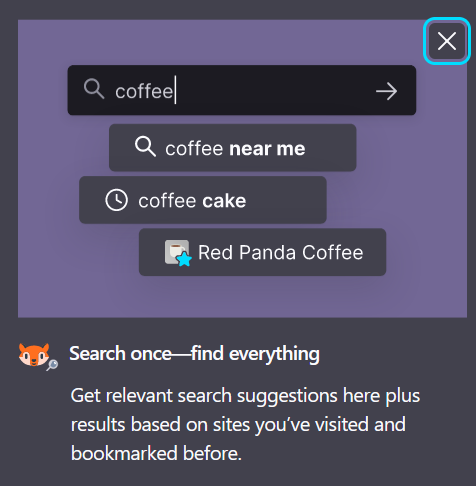Click the arrow icon in the search bar
The image size is (476, 486).
point(386,91)
